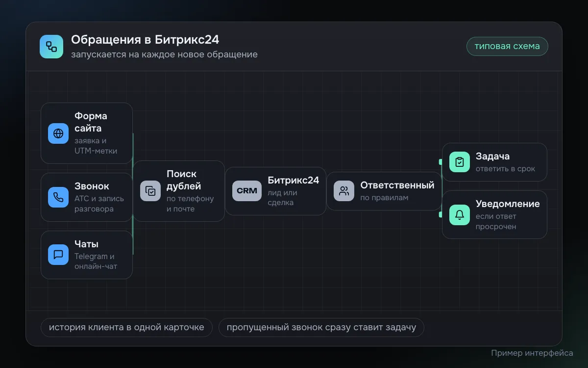Select the типовая схема badge
Screen dimensions: 588x368
507,46
